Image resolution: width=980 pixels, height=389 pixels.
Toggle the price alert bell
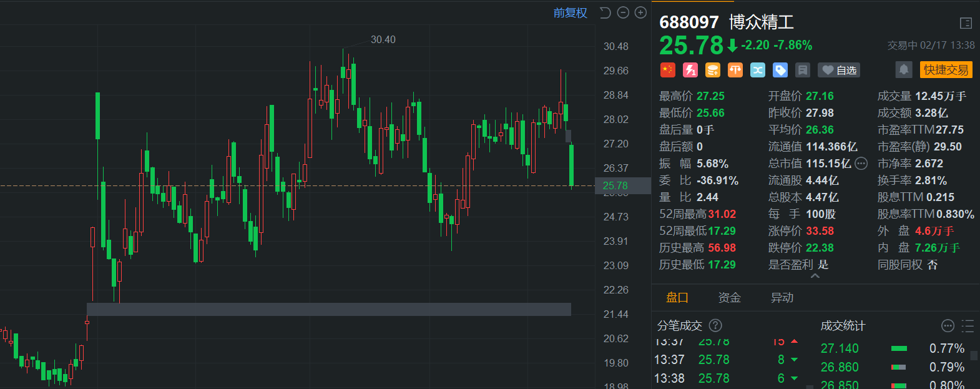[x=903, y=69]
